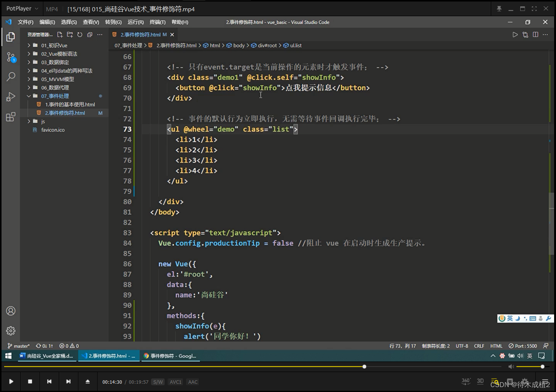Toggle the 3D video mode
Viewport: 556px width, 392px height.
(x=480, y=381)
